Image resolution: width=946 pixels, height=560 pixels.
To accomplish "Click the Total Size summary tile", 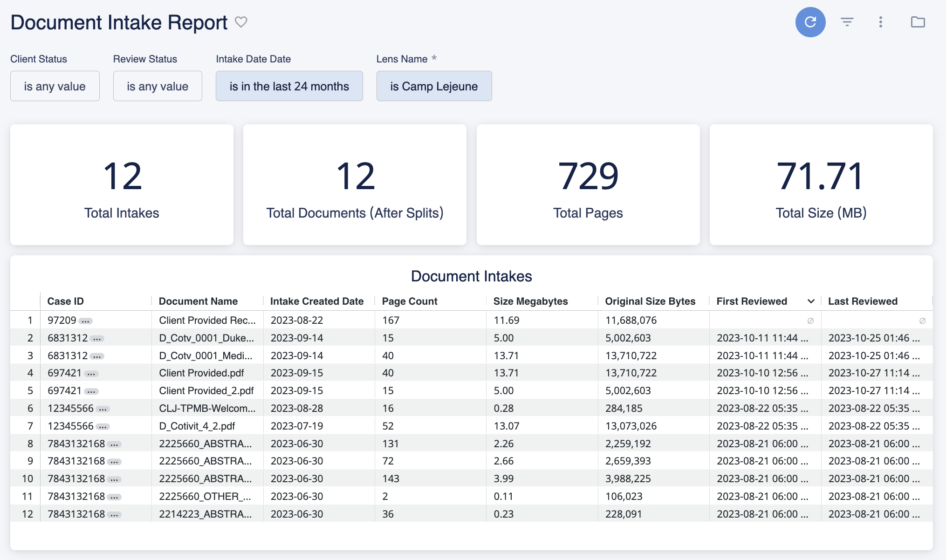I will [821, 185].
